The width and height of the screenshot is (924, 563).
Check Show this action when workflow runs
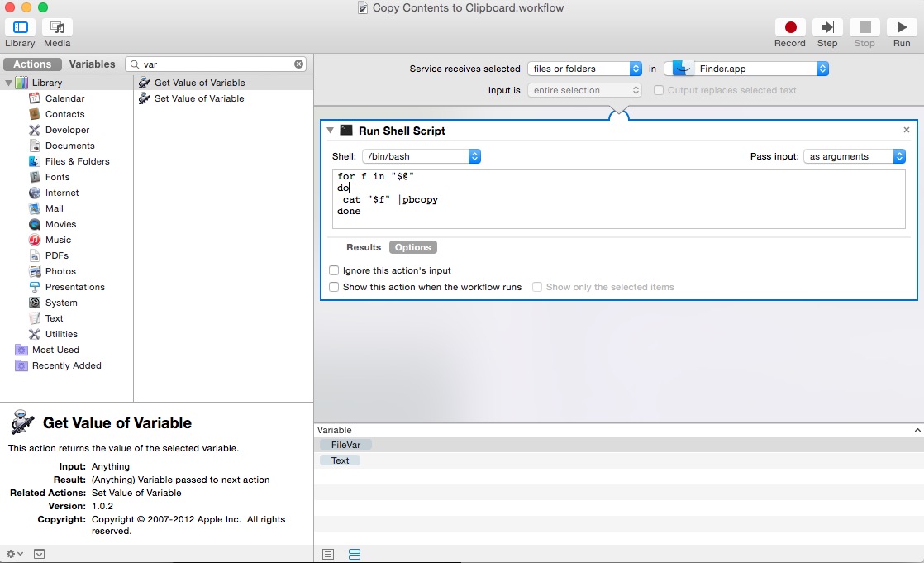point(334,287)
